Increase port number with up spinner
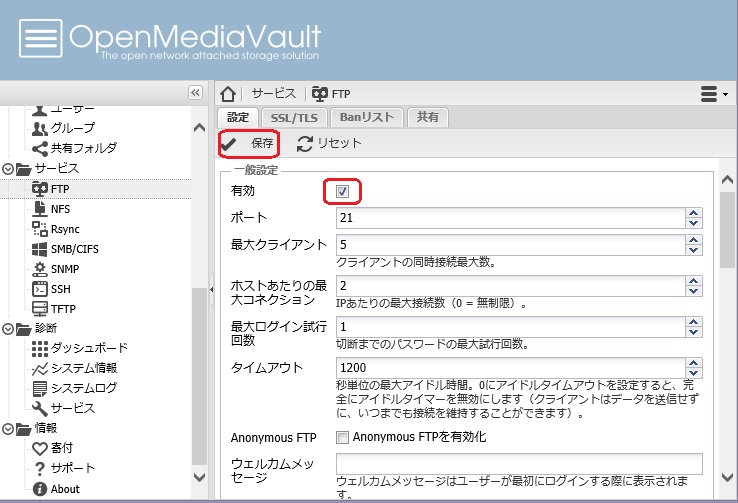The width and height of the screenshot is (738, 503). click(693, 213)
